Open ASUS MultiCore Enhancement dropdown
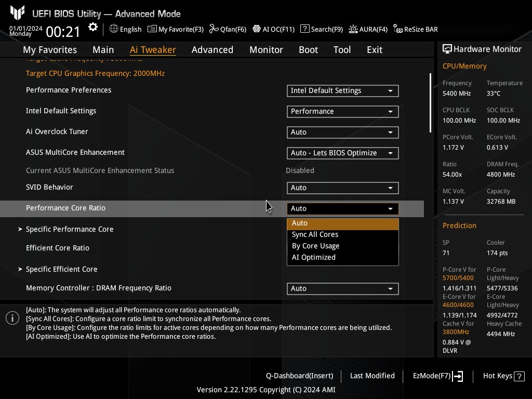 click(x=342, y=153)
